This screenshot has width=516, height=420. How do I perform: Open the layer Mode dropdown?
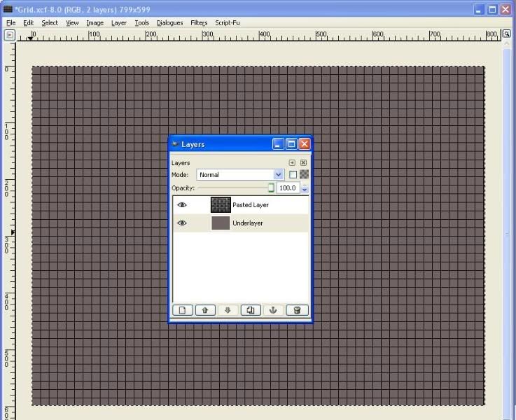point(240,174)
